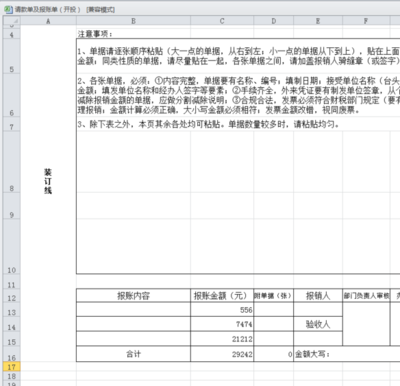
Task: Click the merged 部门负责人审核 signature cell
Action: (x=366, y=324)
